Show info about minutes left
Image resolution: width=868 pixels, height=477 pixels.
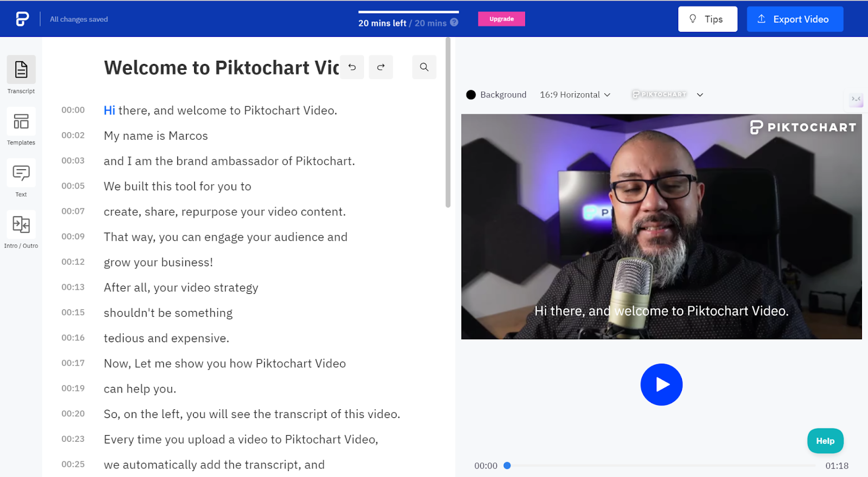(454, 22)
